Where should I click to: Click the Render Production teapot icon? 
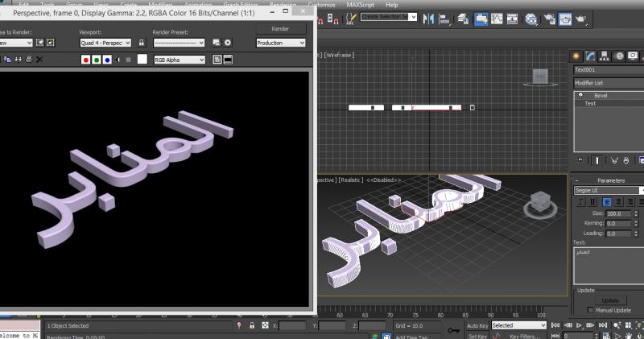pyautogui.click(x=580, y=19)
